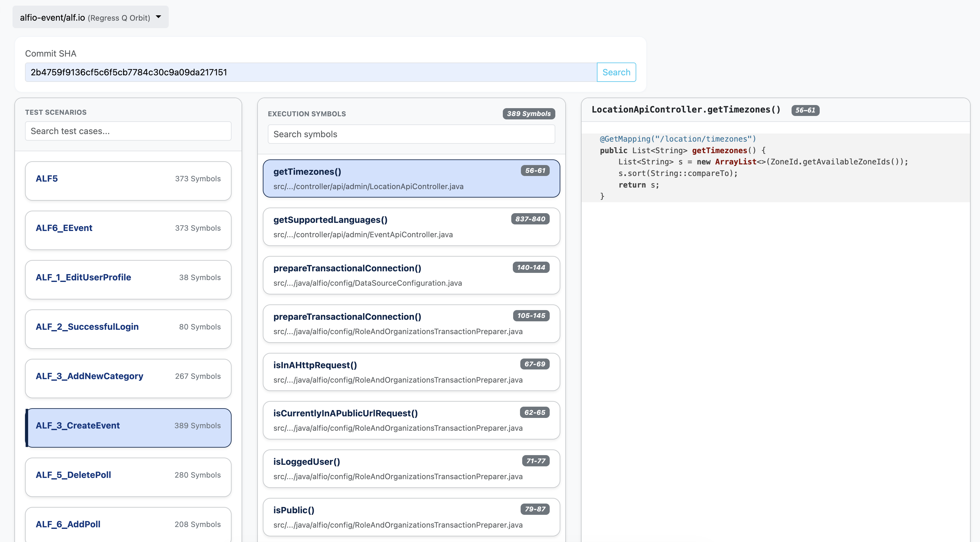This screenshot has width=980, height=542.
Task: Select ALF_6_AddPoll scenario
Action: (x=128, y=524)
